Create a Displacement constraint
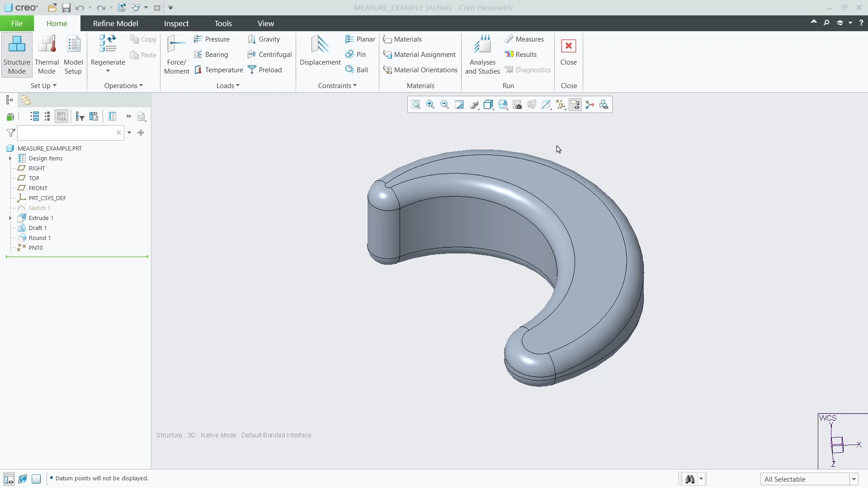868x488 pixels. coord(320,51)
